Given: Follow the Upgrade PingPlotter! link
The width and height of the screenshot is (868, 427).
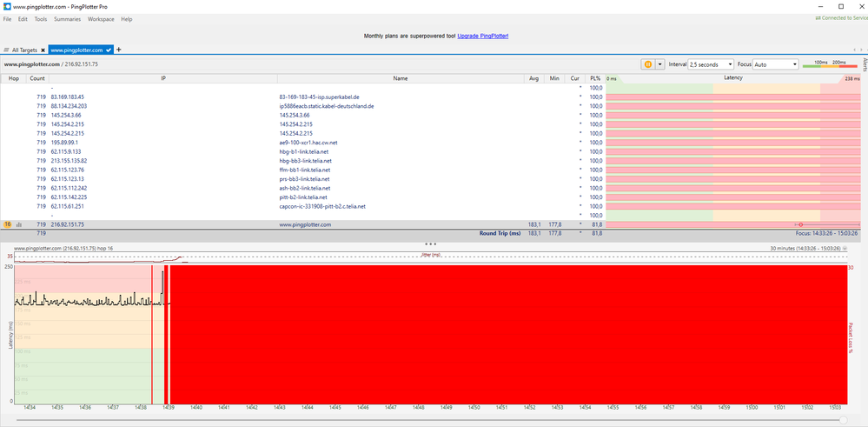Looking at the screenshot, I should click(x=483, y=36).
